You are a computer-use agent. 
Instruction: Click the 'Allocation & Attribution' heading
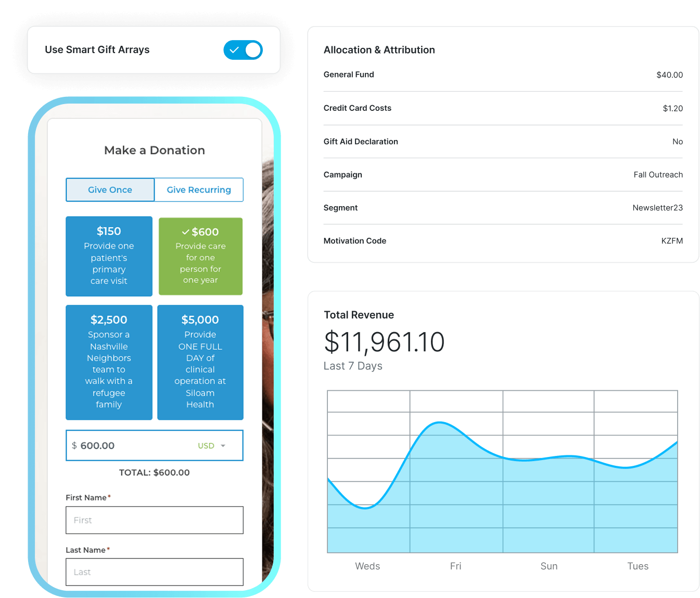379,50
